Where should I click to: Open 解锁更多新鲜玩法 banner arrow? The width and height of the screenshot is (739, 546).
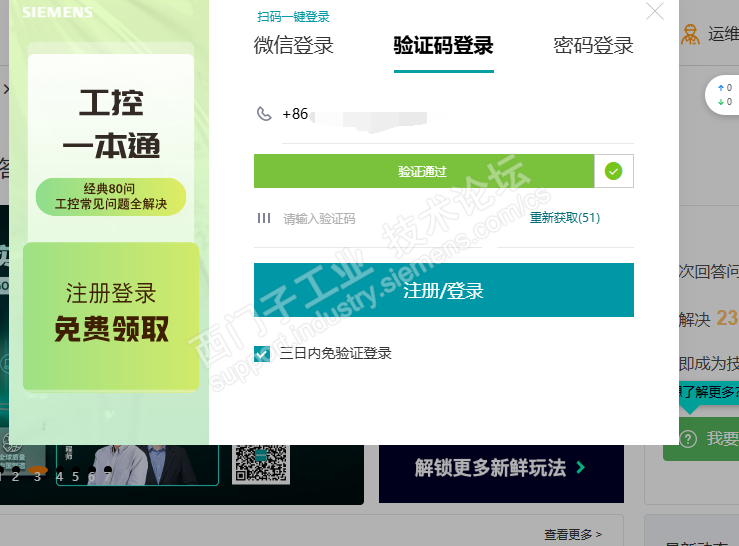[x=581, y=468]
